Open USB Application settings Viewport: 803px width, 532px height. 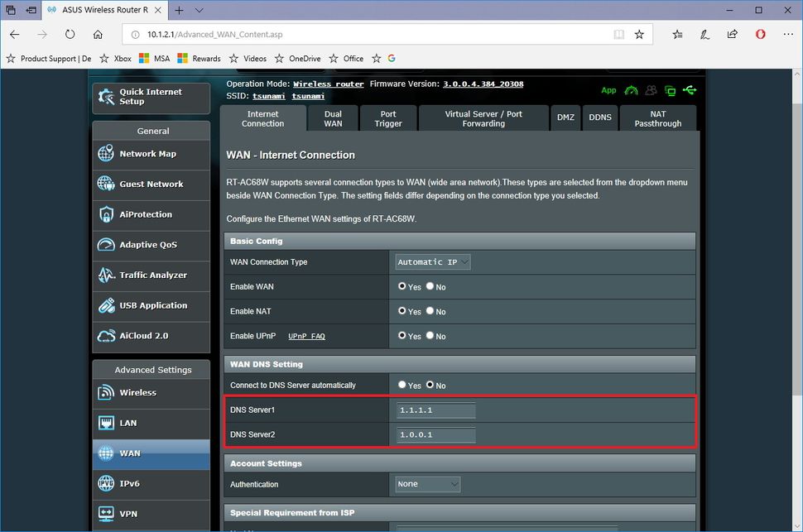151,306
